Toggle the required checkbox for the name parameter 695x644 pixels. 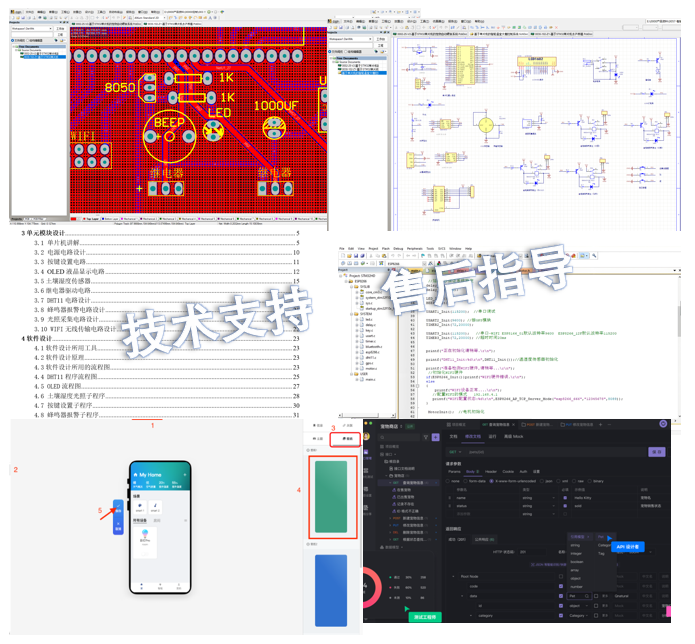click(565, 498)
